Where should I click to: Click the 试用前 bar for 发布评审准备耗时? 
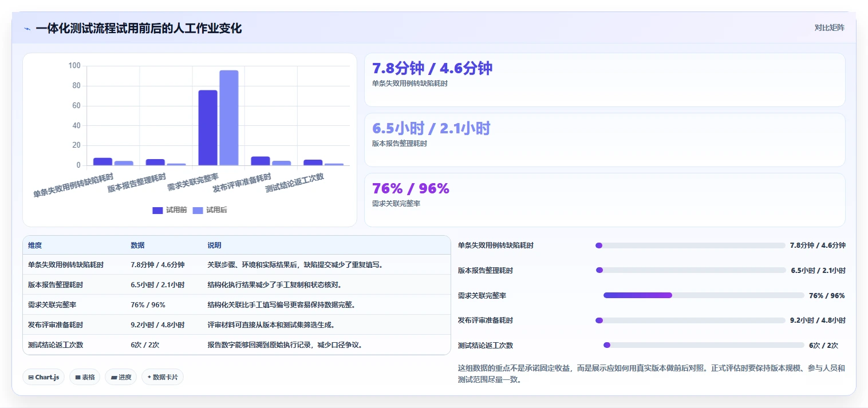[x=261, y=161]
